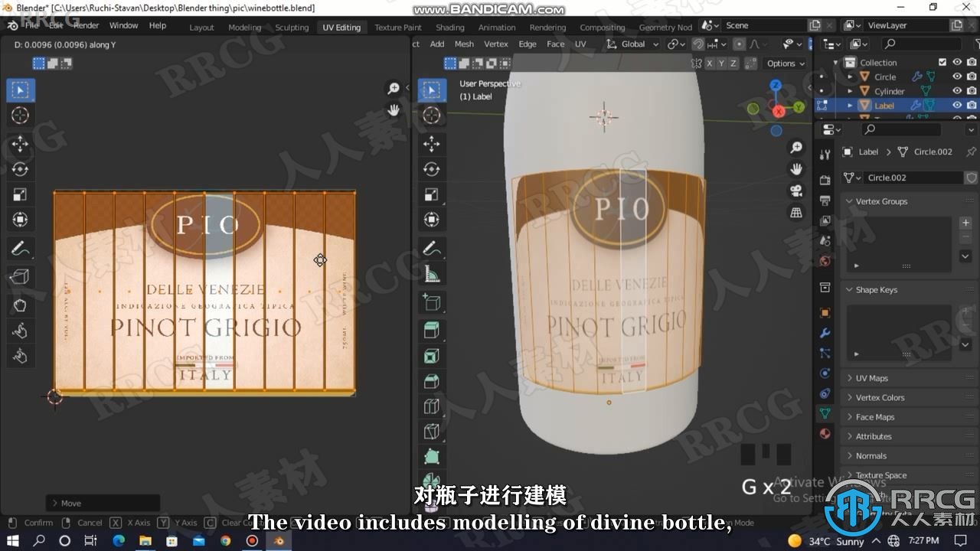This screenshot has height=551, width=980.
Task: Open the Modifier properties wrench tab
Action: pyautogui.click(x=825, y=334)
